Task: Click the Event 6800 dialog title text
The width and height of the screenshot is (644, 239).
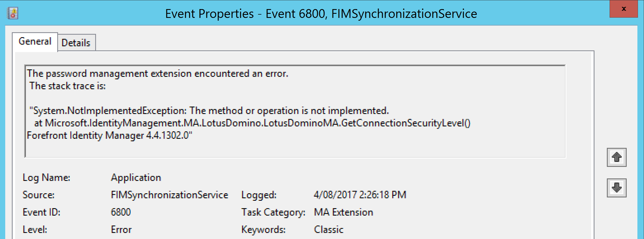Action: (x=321, y=13)
